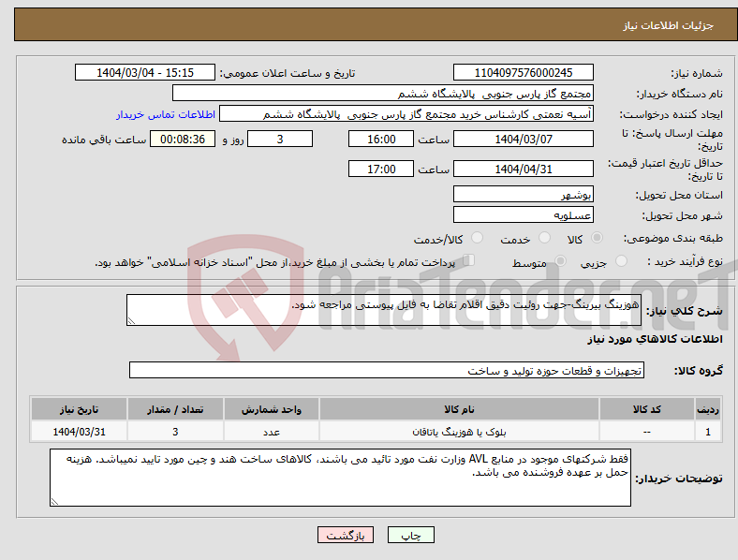738x560 pixels.
Task: Click the remaining time field 00:08:36
Action: 183,139
